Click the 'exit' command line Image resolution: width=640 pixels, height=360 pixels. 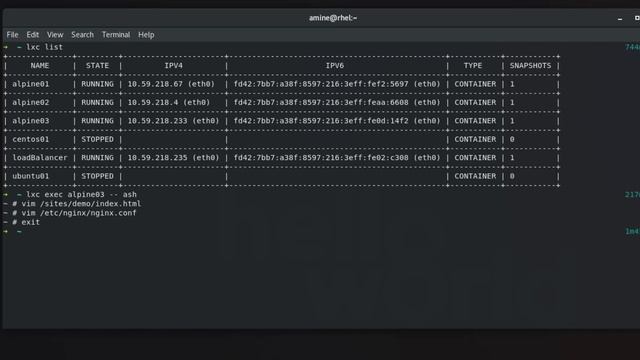pyautogui.click(x=31, y=222)
